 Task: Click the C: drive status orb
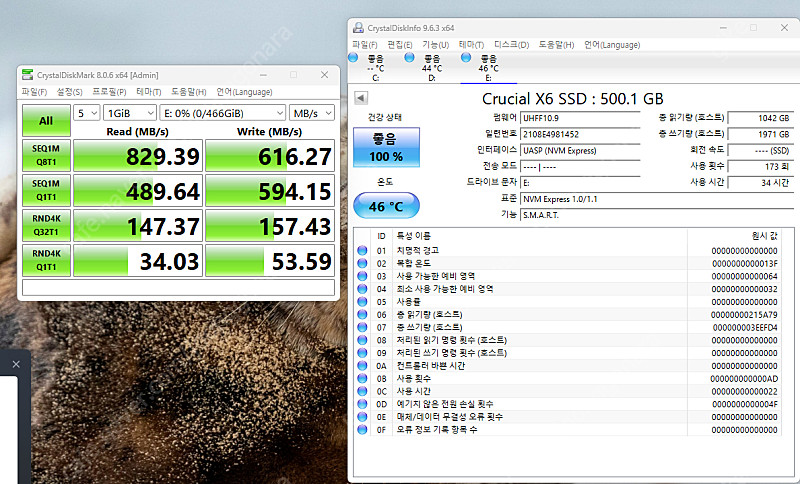click(x=353, y=58)
